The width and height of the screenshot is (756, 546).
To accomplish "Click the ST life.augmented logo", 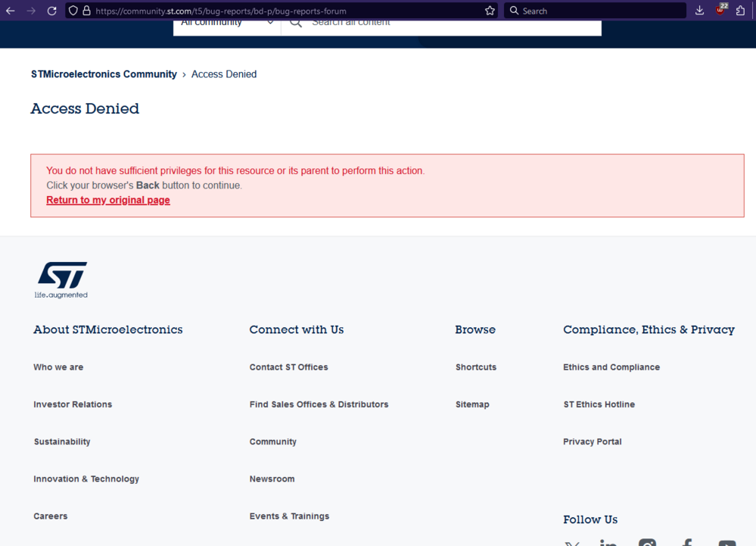I will coord(62,280).
